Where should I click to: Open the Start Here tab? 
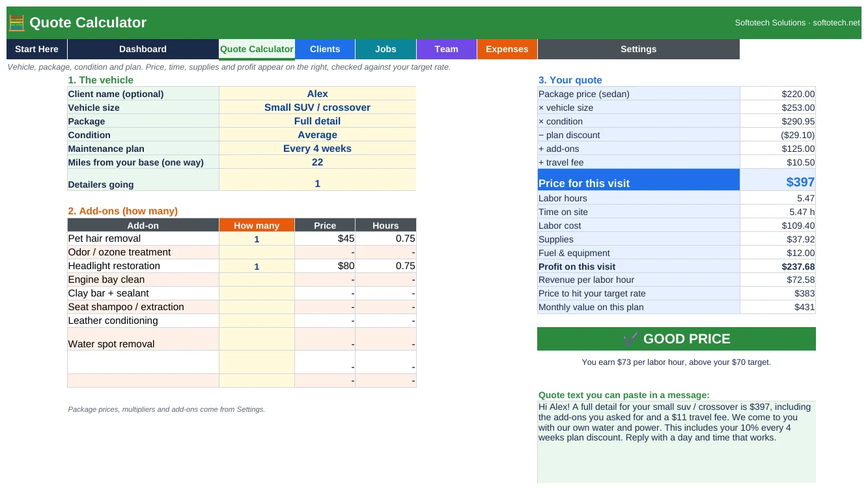36,49
